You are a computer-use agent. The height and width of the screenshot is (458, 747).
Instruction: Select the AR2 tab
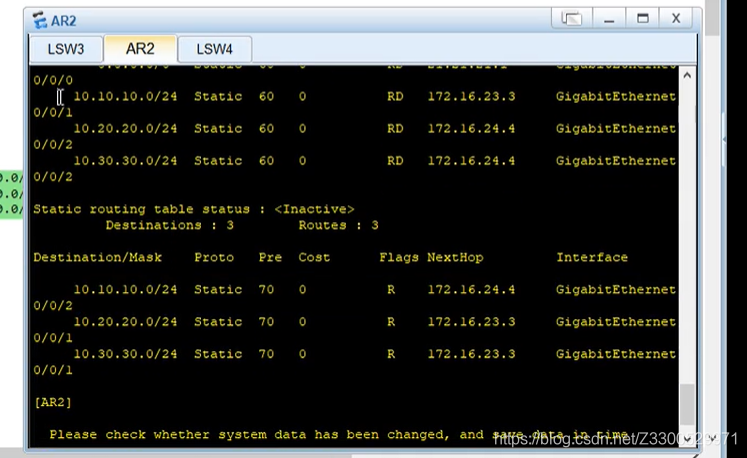click(140, 49)
